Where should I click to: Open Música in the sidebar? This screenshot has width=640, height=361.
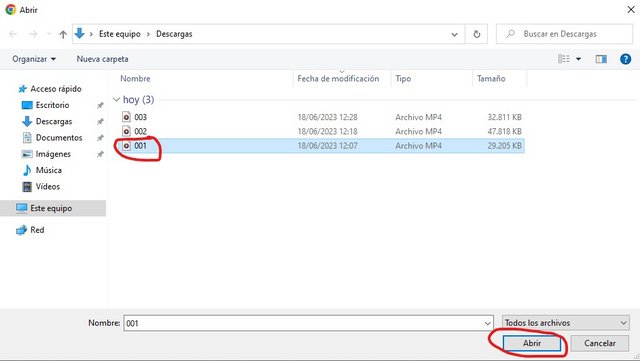pyautogui.click(x=49, y=170)
